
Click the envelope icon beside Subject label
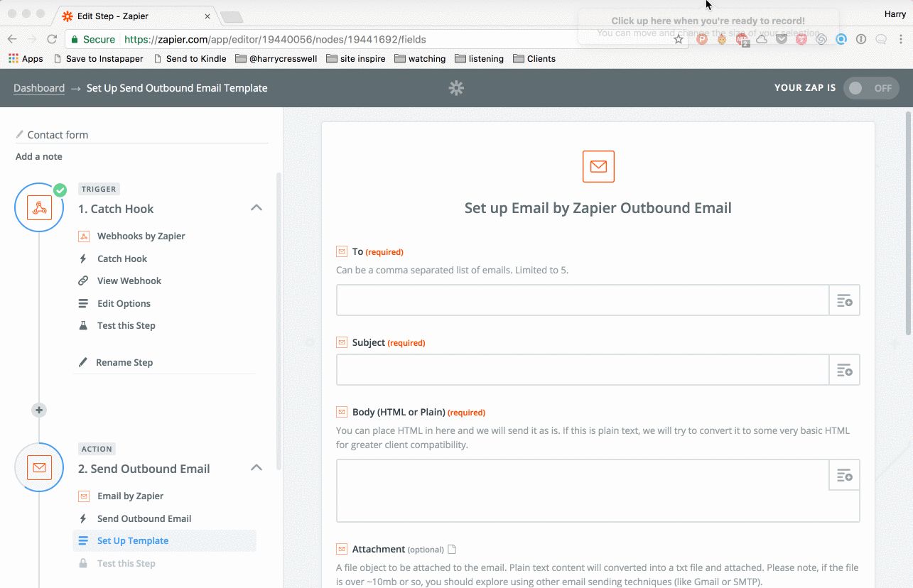(342, 342)
